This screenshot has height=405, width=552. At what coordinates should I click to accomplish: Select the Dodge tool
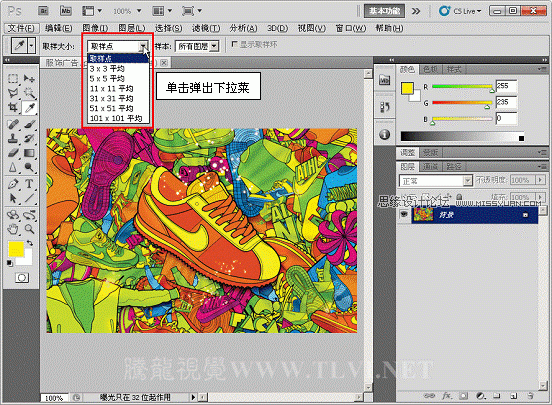tap(29, 167)
